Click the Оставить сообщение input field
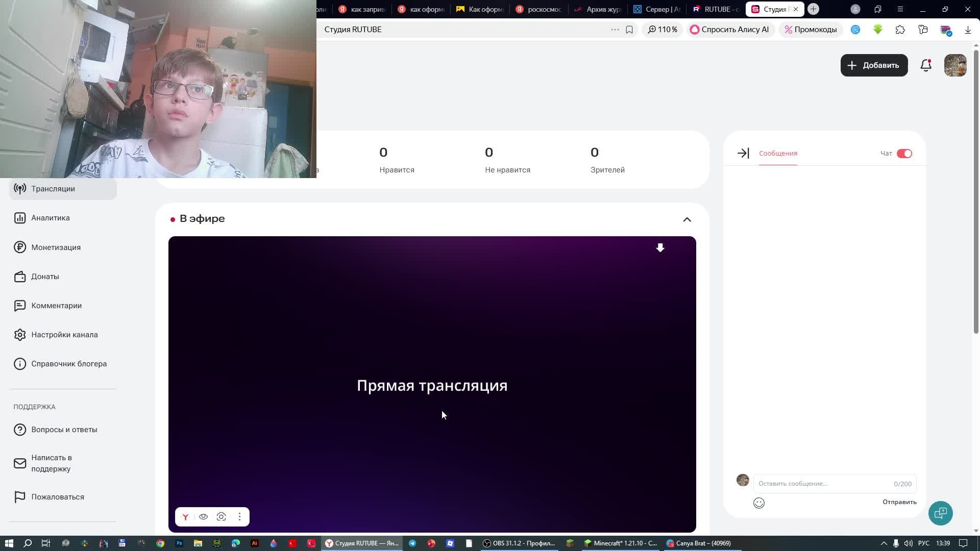This screenshot has width=980, height=551. pos(806,483)
